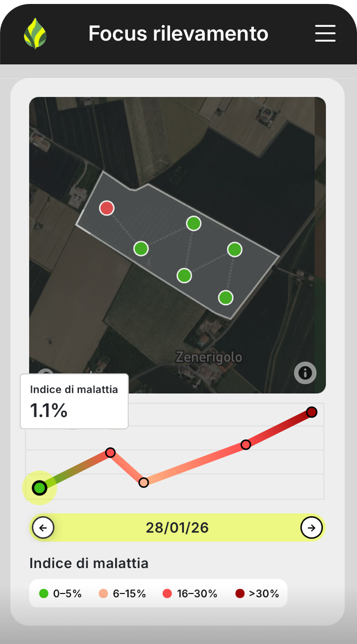Image resolution: width=357 pixels, height=644 pixels.
Task: Tap the Zenerigolo label on the map
Action: coord(209,357)
